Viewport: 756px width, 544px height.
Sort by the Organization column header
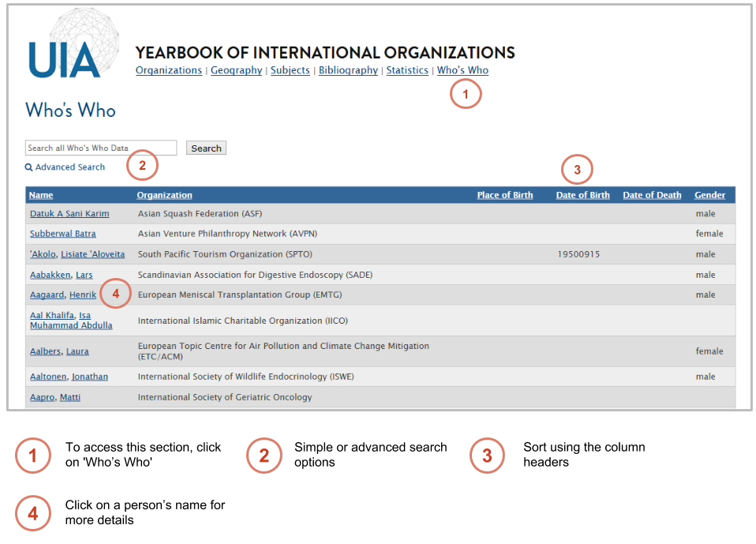click(x=164, y=195)
